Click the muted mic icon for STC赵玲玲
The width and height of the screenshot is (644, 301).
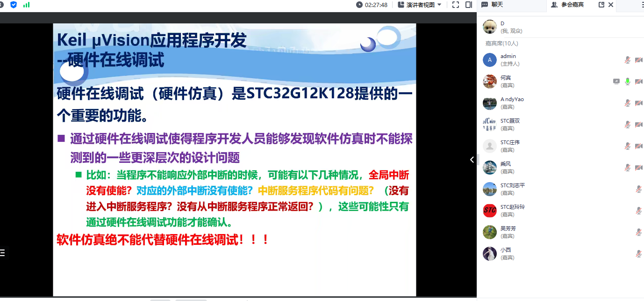(x=638, y=211)
